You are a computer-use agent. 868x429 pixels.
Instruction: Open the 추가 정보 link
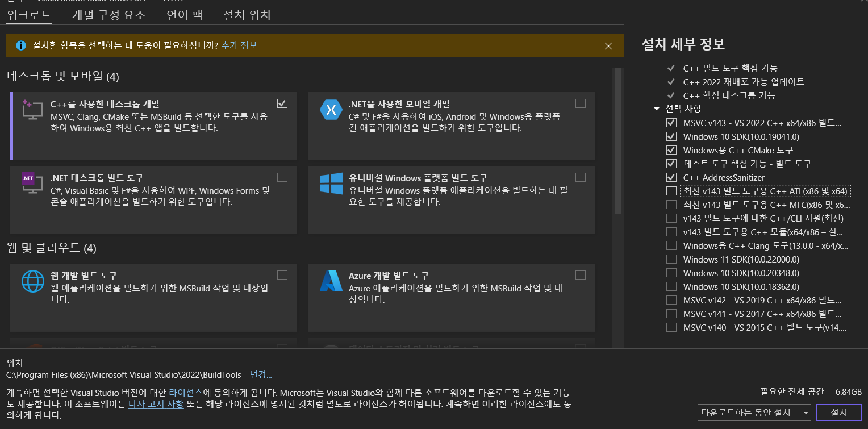coord(239,45)
